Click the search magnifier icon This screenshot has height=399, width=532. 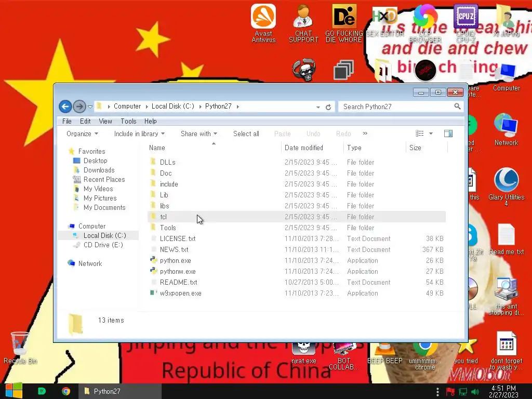pos(457,107)
